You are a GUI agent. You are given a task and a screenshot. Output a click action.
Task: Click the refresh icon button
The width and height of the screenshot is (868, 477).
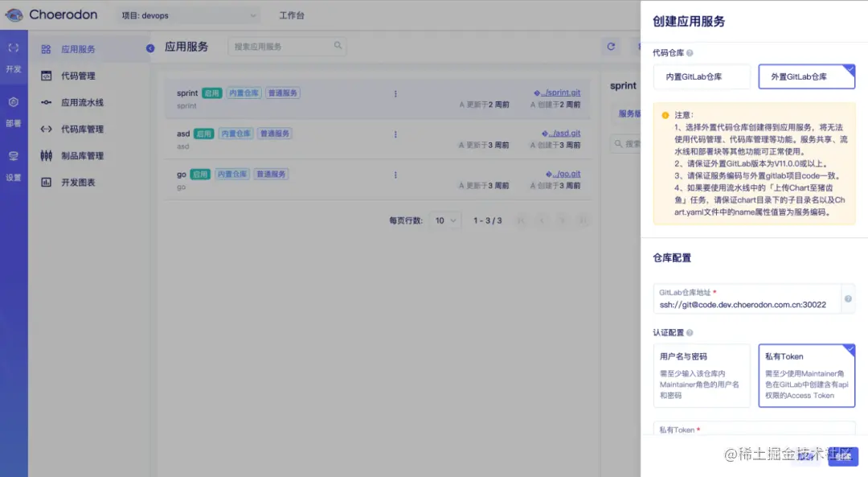[611, 47]
